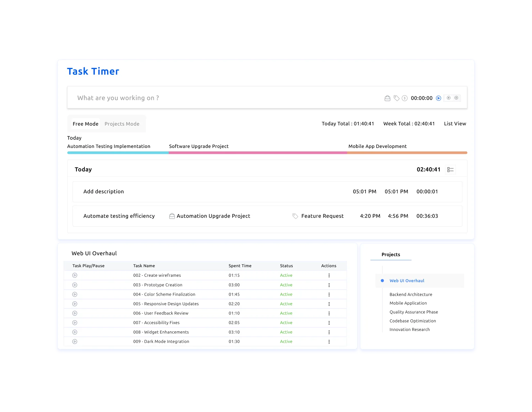Viewport: 532px width, 412px height.
Task: Toggle play on task 002 - Create wireframes
Action: pos(74,275)
